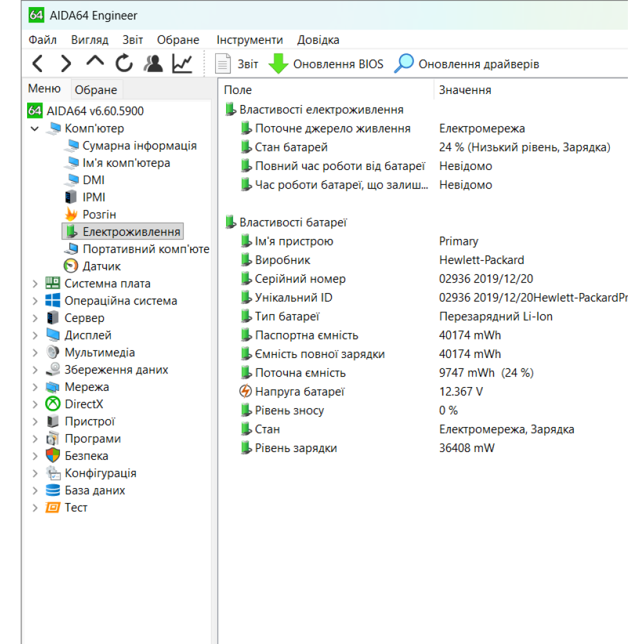This screenshot has width=644, height=644.
Task: Select Сумарна інформація tree item
Action: (x=139, y=146)
